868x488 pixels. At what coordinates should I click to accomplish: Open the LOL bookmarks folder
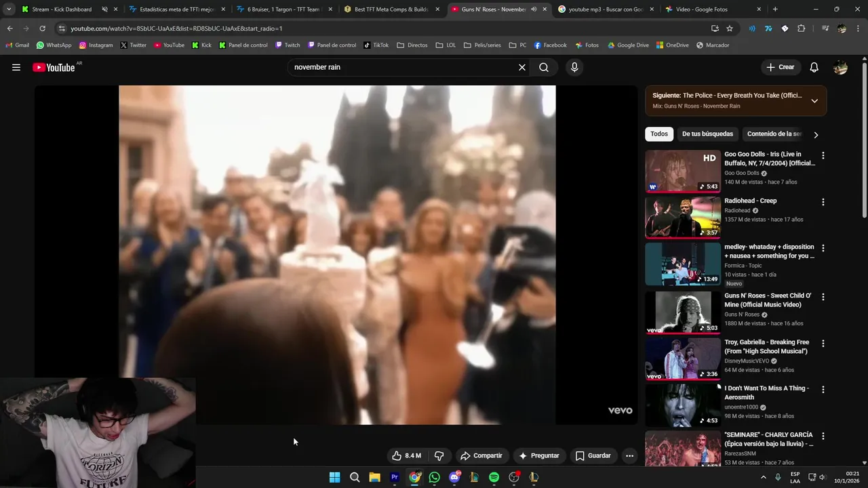tap(446, 45)
